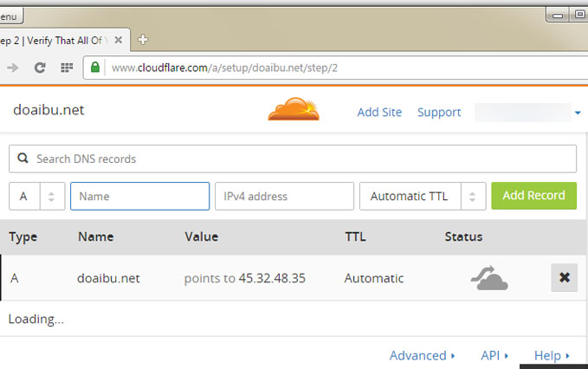Open a new tab with the plus button

(x=143, y=39)
